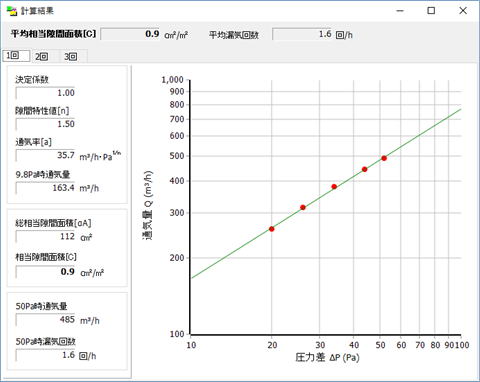
Task: Click the middle red data point near 380
Action: pyautogui.click(x=334, y=187)
